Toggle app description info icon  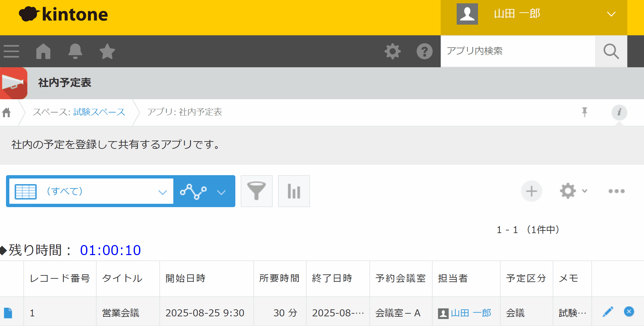619,112
